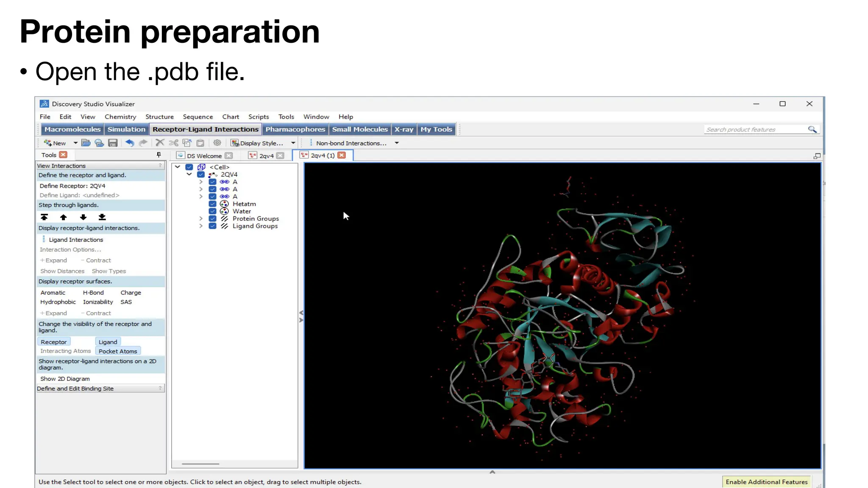Click Define Receptor: 2QV4 link
Screen dimensions: 868x488
click(72, 186)
